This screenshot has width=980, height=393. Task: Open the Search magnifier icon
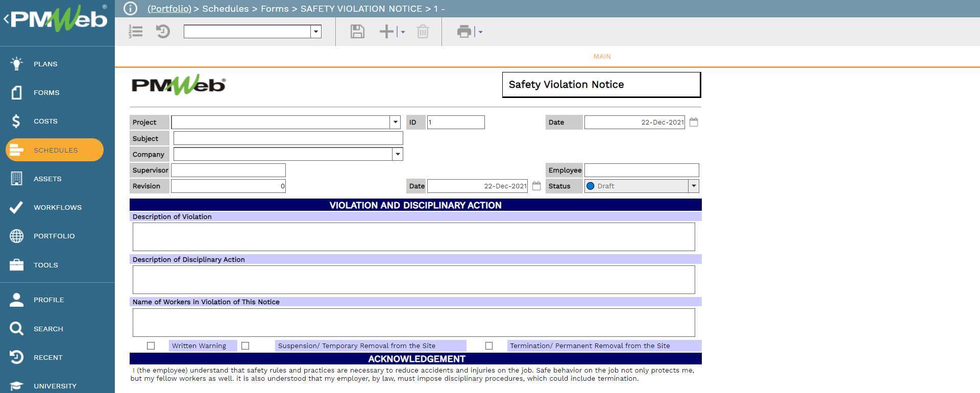click(16, 329)
